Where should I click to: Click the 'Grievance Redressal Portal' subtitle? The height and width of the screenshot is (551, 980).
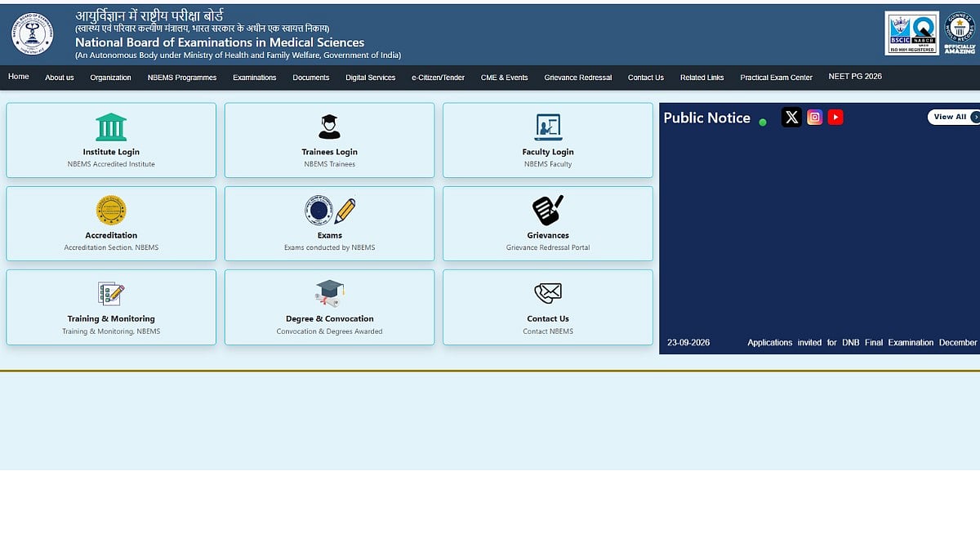(548, 247)
